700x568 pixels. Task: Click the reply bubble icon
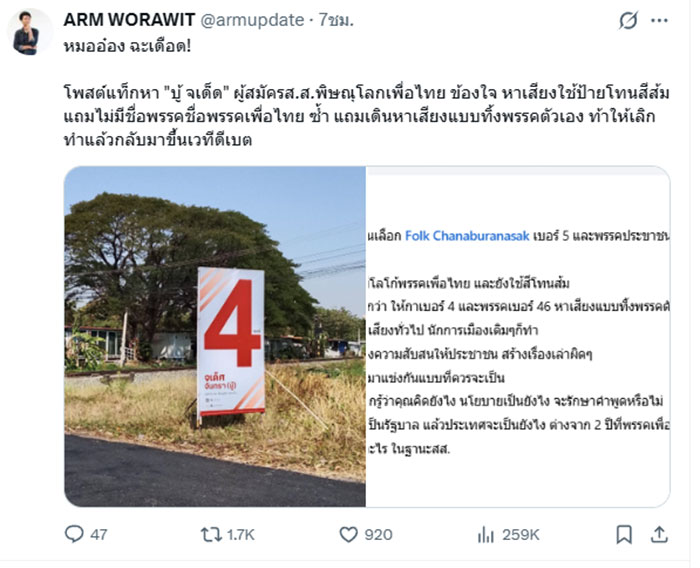point(74,534)
